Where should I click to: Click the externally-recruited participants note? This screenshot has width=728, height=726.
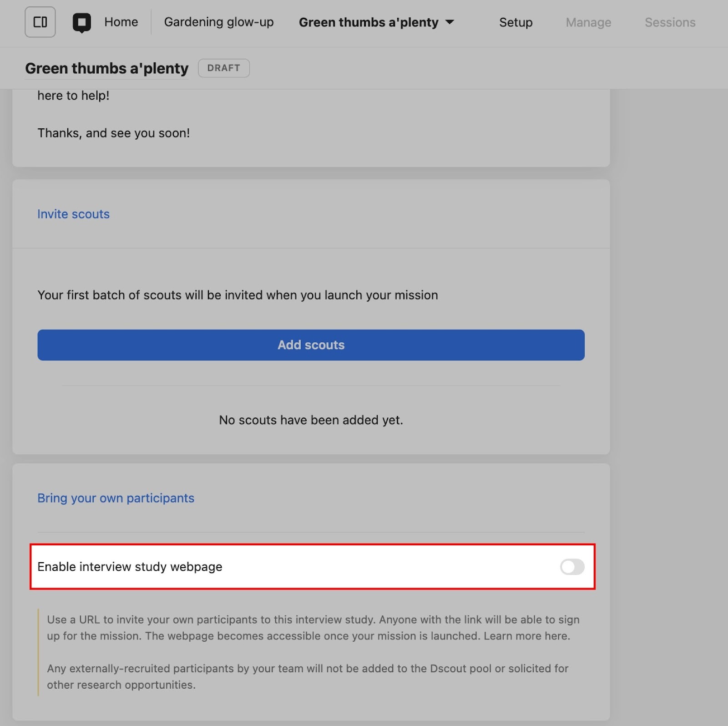[x=307, y=676]
